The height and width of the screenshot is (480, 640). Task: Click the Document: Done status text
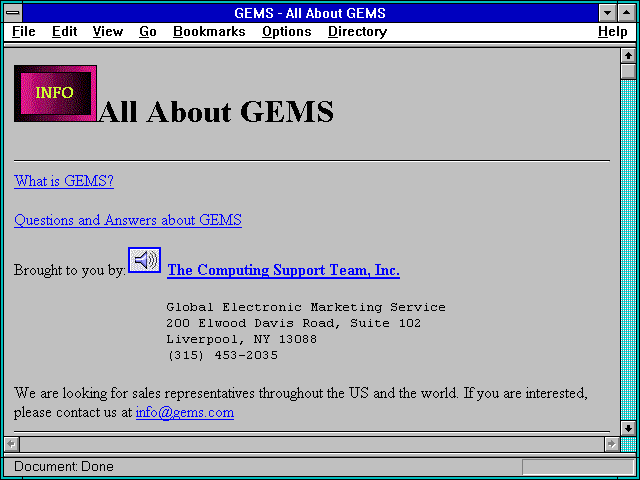coord(64,467)
